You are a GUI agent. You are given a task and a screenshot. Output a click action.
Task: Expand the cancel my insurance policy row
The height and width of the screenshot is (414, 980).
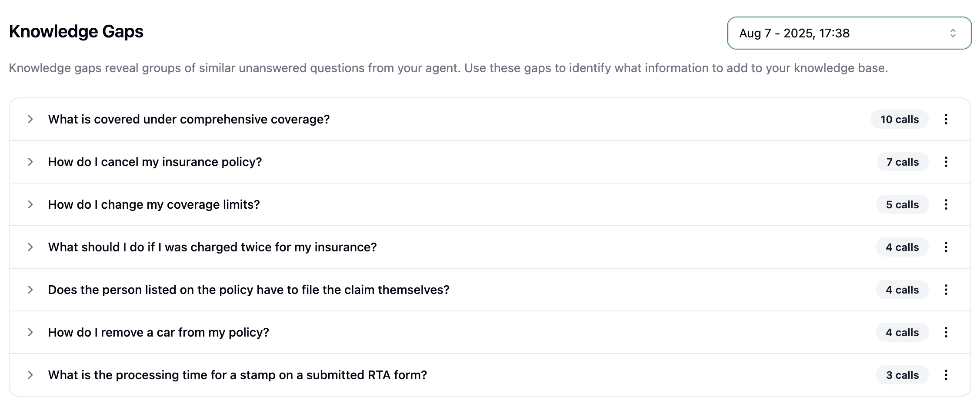coord(30,162)
